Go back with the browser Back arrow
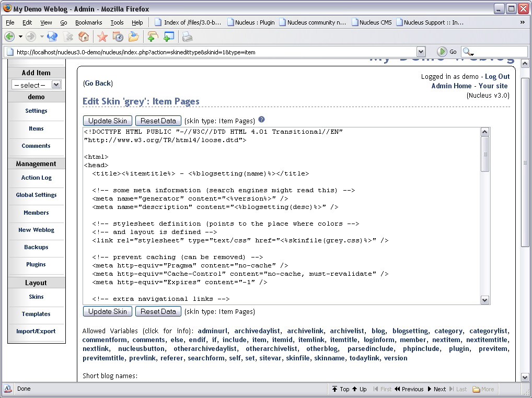The image size is (532, 398). click(9, 37)
